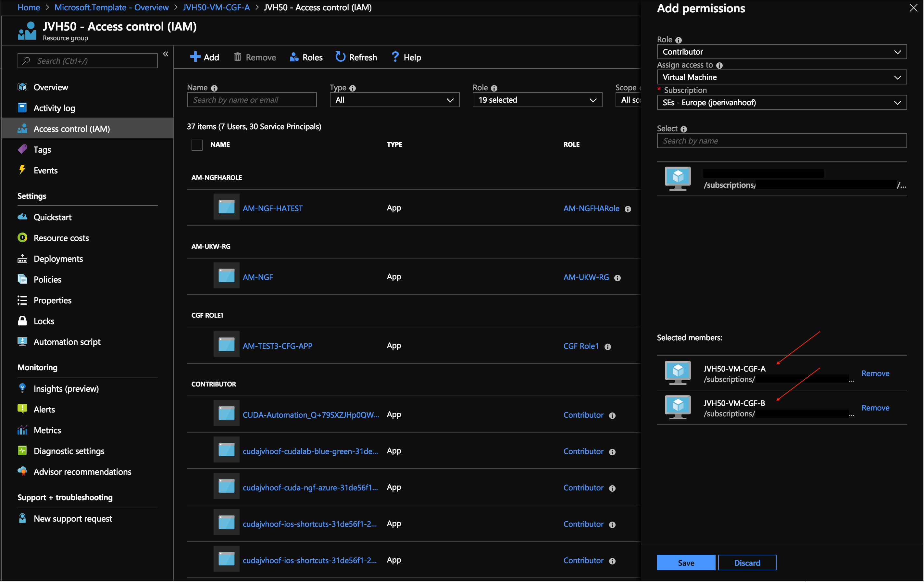Click the Search by name or email field
Screen dimensions: 924x582
(252, 100)
